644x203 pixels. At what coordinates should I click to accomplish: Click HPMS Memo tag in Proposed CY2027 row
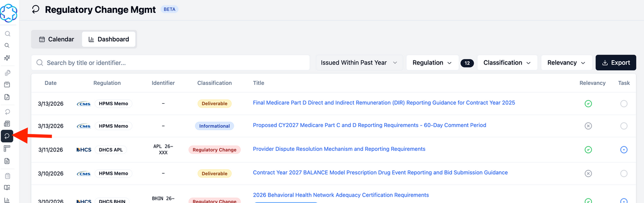(113, 126)
